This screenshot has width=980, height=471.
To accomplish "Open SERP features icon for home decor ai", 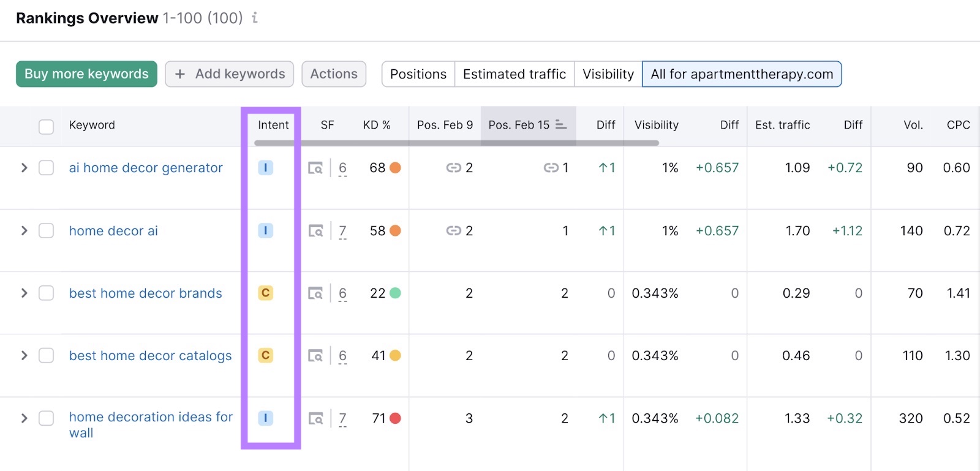I will 315,231.
